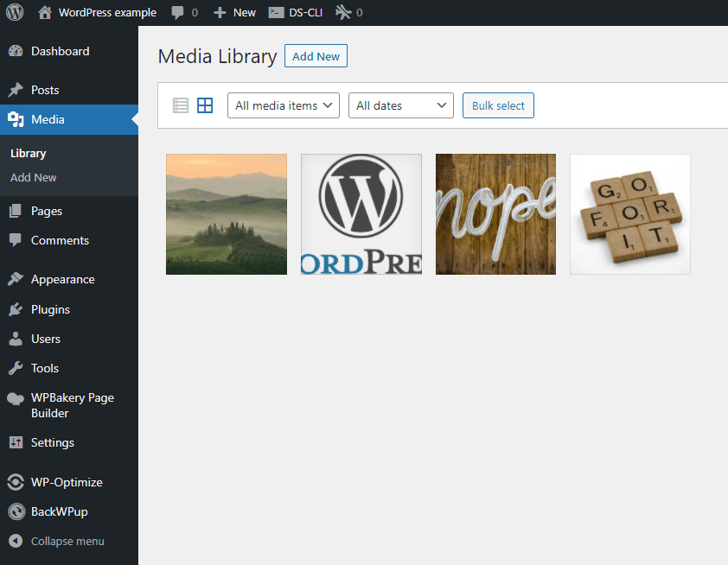This screenshot has width=728, height=565.
Task: Click New in the admin bar
Action: click(244, 12)
